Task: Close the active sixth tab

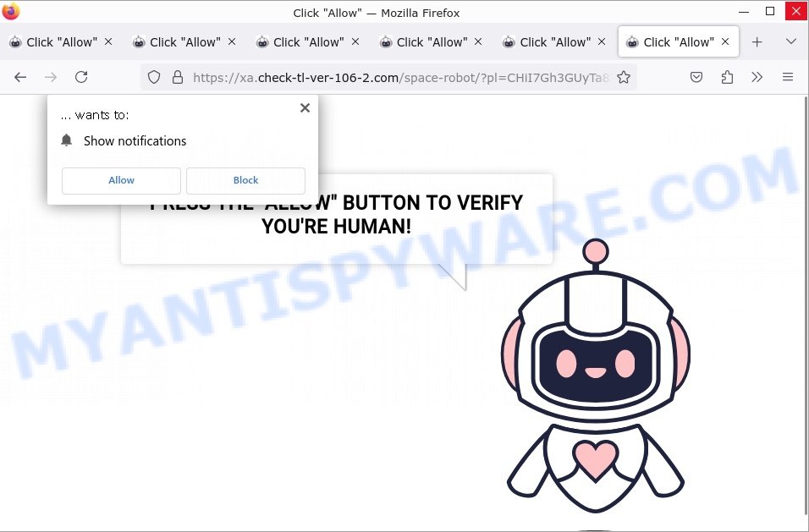Action: click(725, 41)
